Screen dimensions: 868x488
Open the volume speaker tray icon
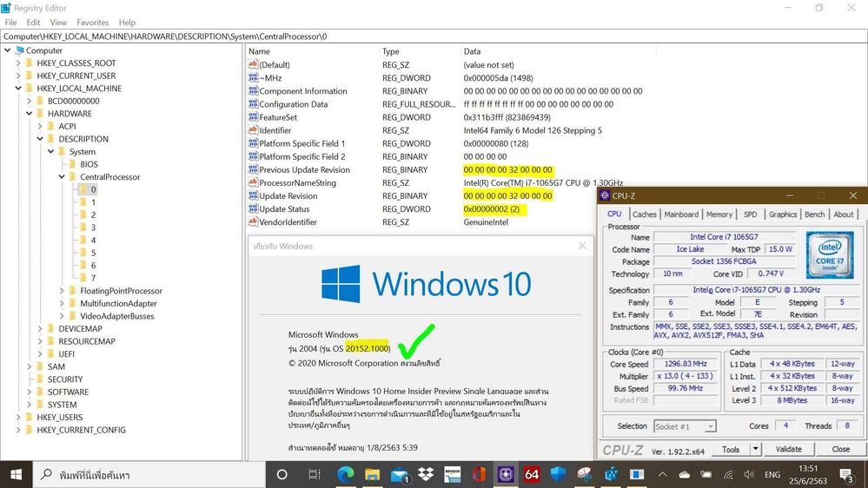[x=750, y=475]
